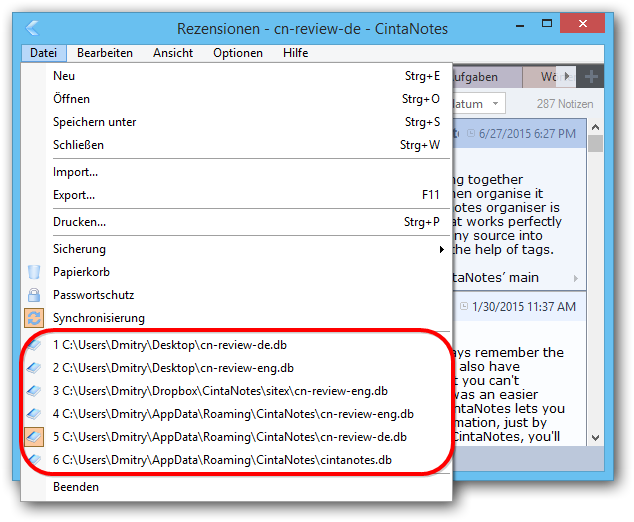Select Speichern unter menu entry
Image resolution: width=634 pixels, height=522 pixels.
tap(247, 122)
